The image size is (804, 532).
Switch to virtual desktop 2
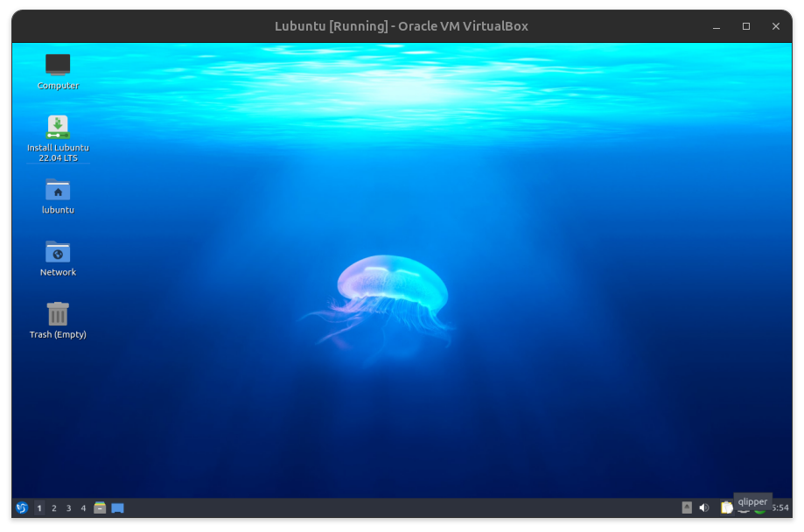(x=54, y=507)
